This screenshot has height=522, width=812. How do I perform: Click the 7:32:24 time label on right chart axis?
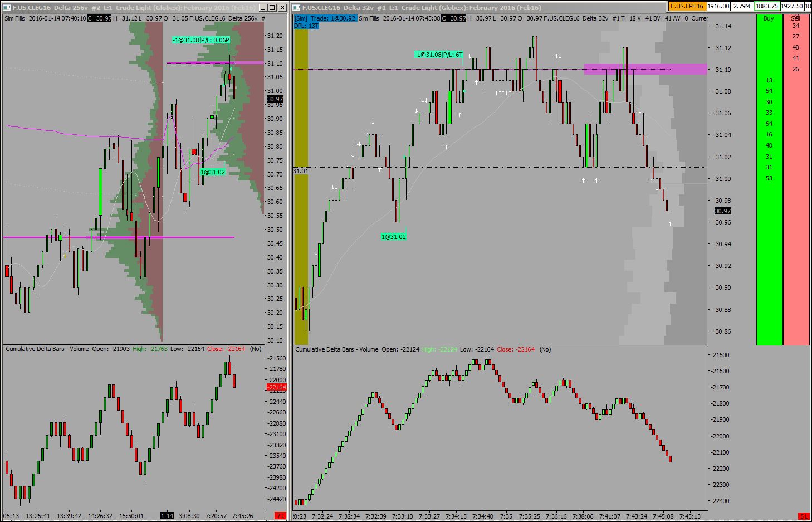tap(322, 516)
